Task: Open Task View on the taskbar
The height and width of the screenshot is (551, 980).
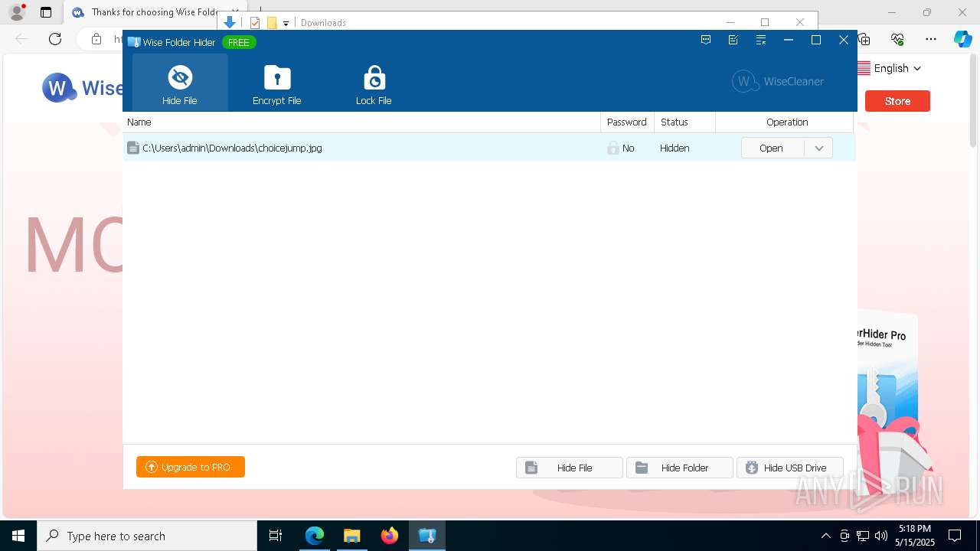Action: [276, 536]
